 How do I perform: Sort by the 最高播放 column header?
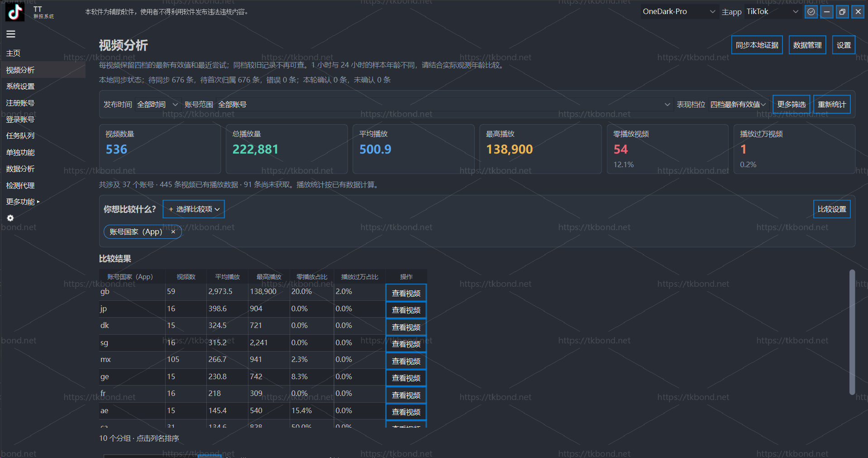click(269, 277)
